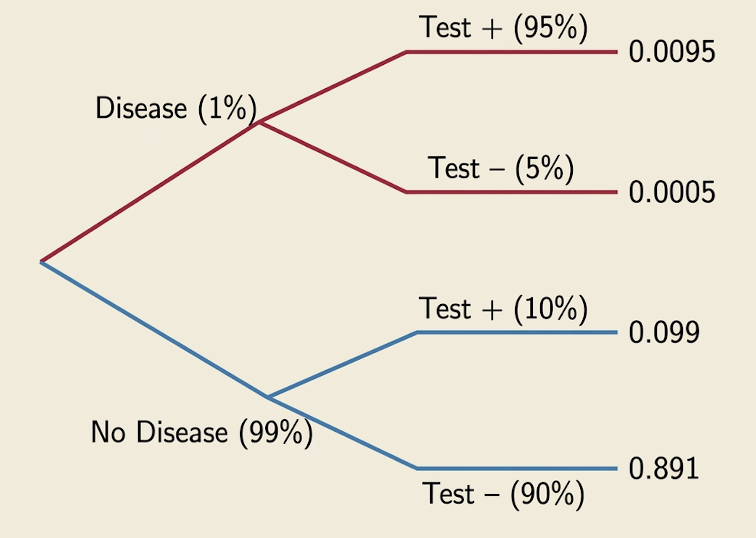
Task: Click the 0.0095 outcome value
Action: point(671,52)
